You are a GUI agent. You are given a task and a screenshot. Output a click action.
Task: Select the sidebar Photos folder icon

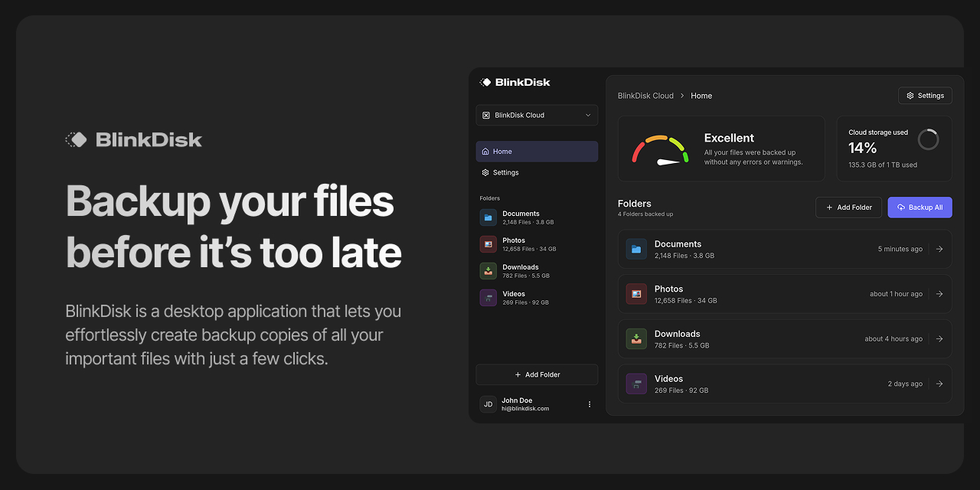[x=488, y=244]
